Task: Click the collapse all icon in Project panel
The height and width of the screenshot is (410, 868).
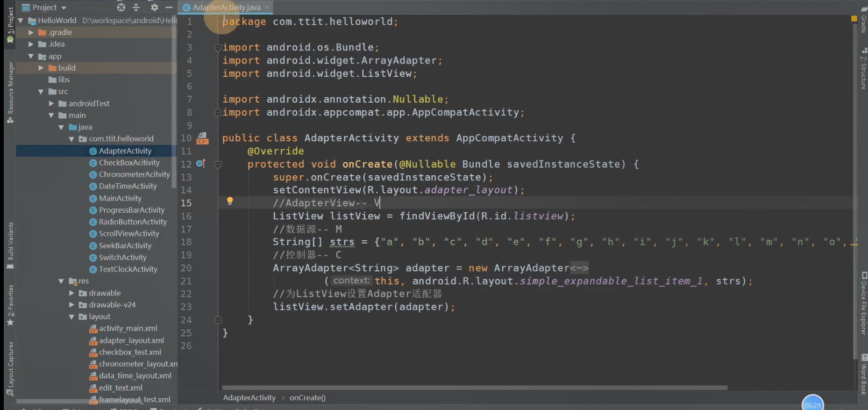Action: point(136,8)
